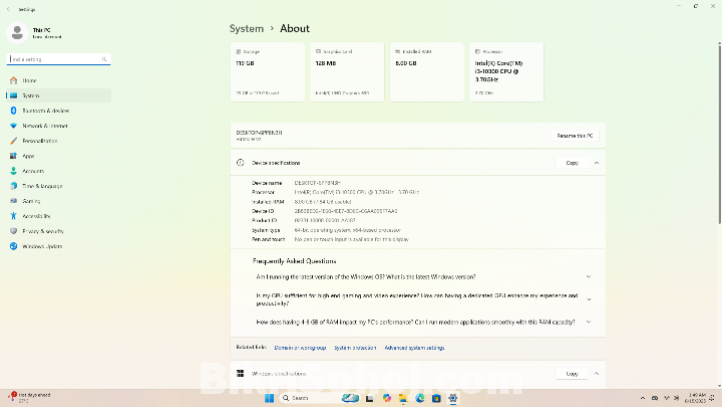Click the Device ID value text
The width and height of the screenshot is (722, 407).
[345, 211]
